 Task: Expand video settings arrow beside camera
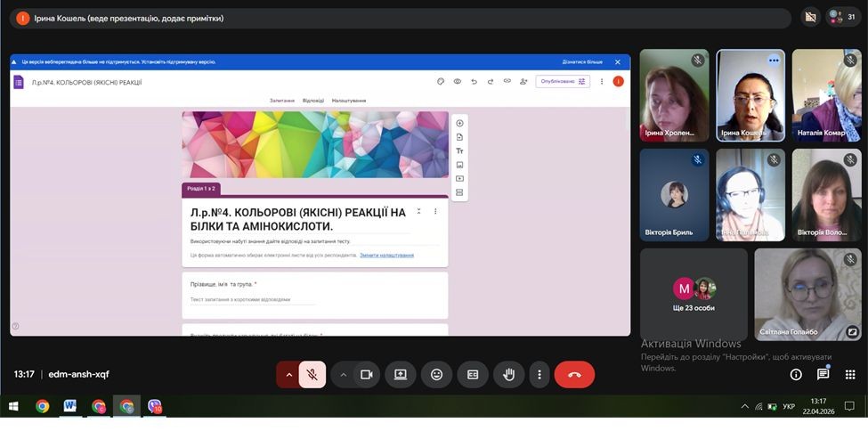(344, 375)
